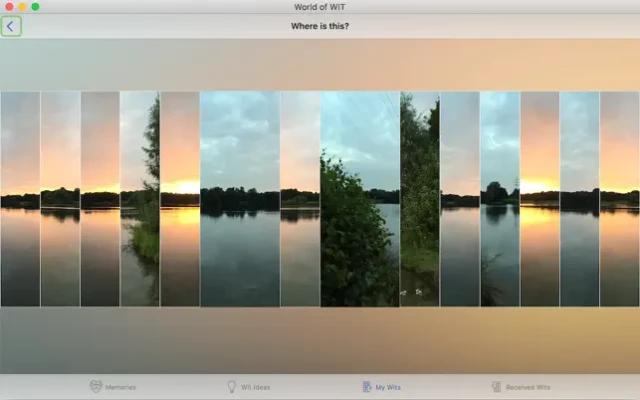Screen dimensions: 640x400
Task: Click the back arrow button
Action: click(10, 27)
